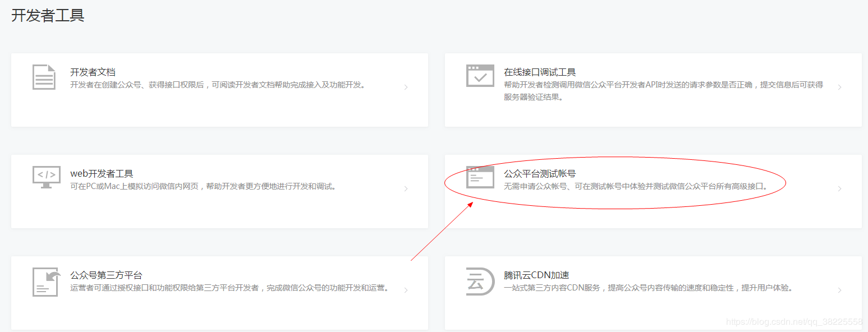Open the 开发者文档 card
Screen dimensions: 868x332
(219, 90)
